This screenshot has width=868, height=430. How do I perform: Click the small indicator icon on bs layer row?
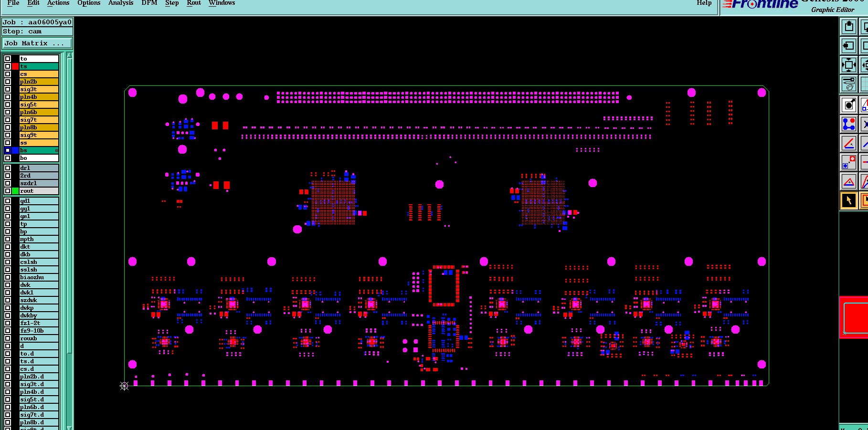[56, 150]
